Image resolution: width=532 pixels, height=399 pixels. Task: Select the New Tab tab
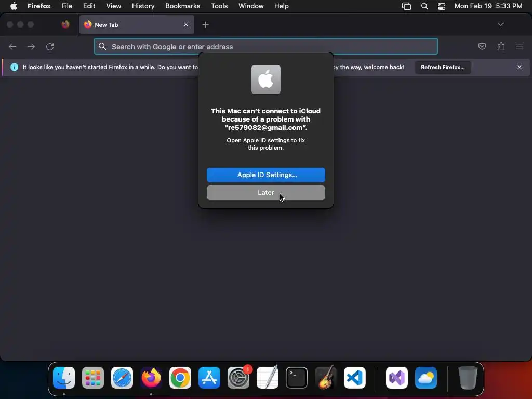[137, 24]
